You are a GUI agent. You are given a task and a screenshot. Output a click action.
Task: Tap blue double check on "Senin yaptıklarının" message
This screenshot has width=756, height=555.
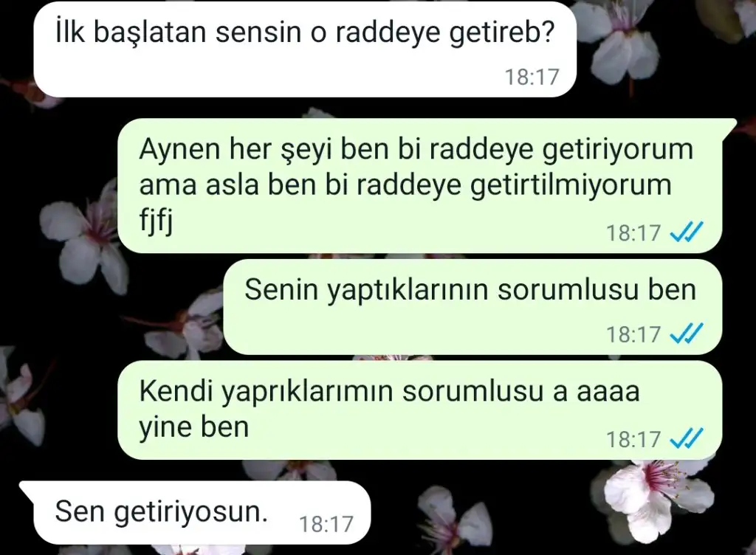pyautogui.click(x=687, y=334)
